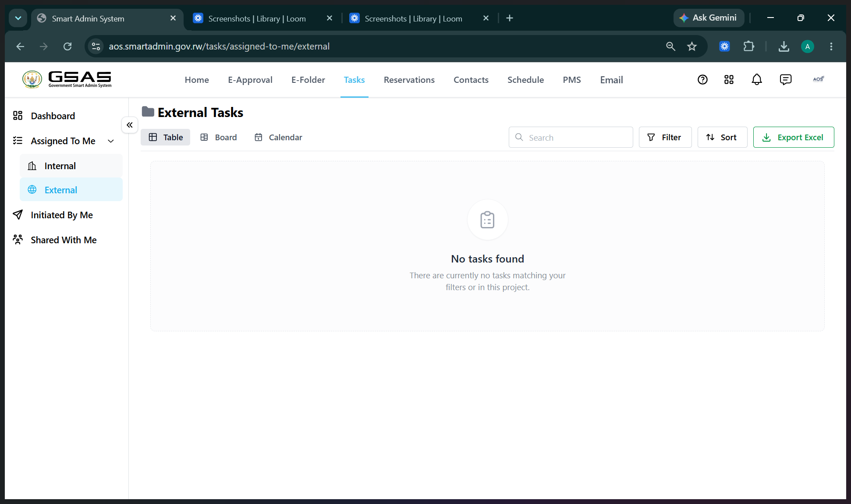
Task: Click the Assigned To Me label
Action: tap(63, 141)
